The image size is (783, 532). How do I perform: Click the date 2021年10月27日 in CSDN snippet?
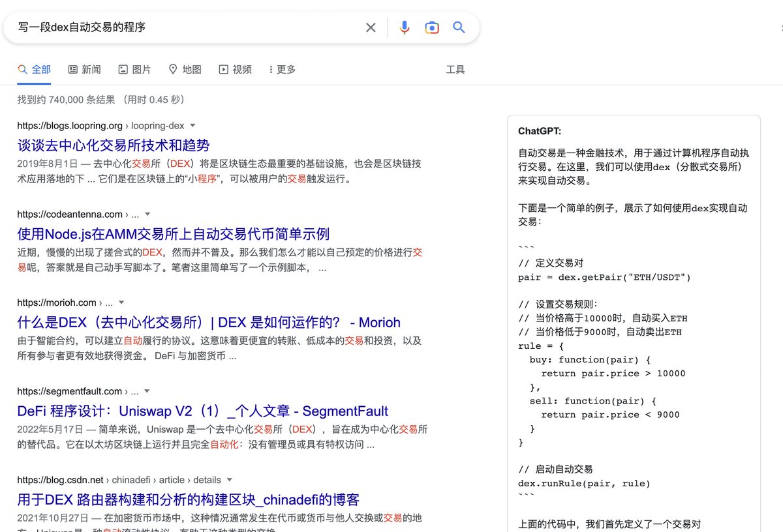[52, 518]
